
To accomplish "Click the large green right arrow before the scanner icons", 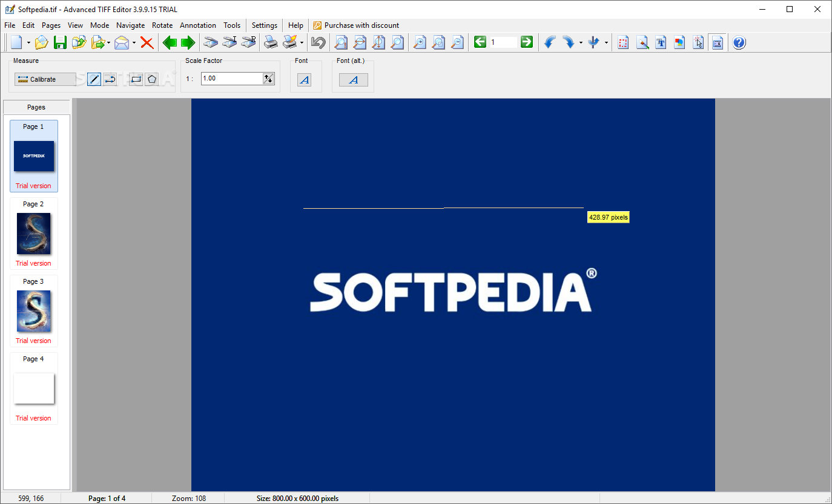I will point(188,42).
